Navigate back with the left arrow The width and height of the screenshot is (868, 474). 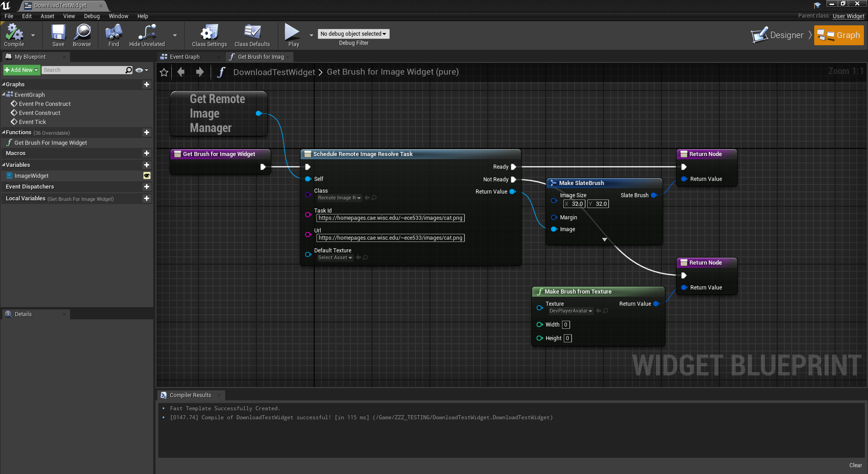click(181, 72)
